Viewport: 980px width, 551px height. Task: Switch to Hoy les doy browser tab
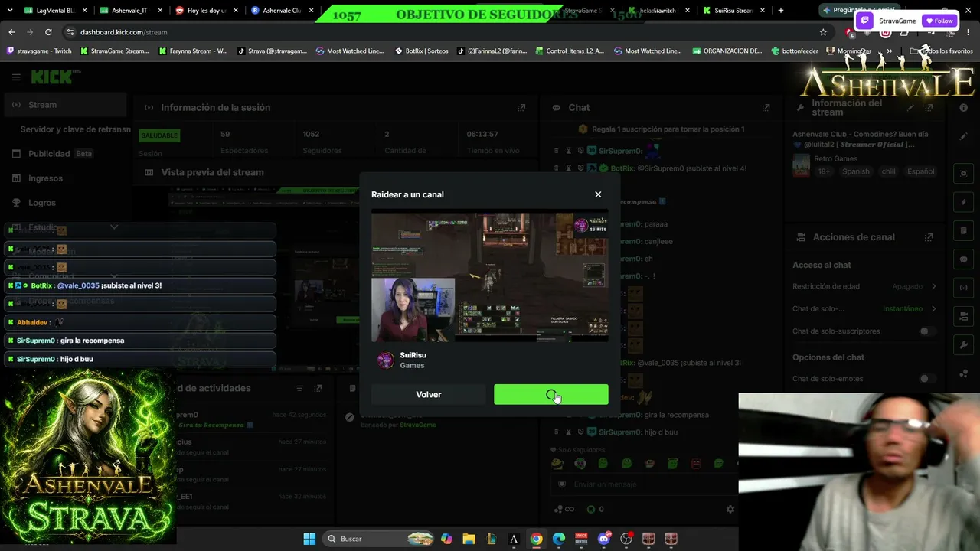point(205,11)
